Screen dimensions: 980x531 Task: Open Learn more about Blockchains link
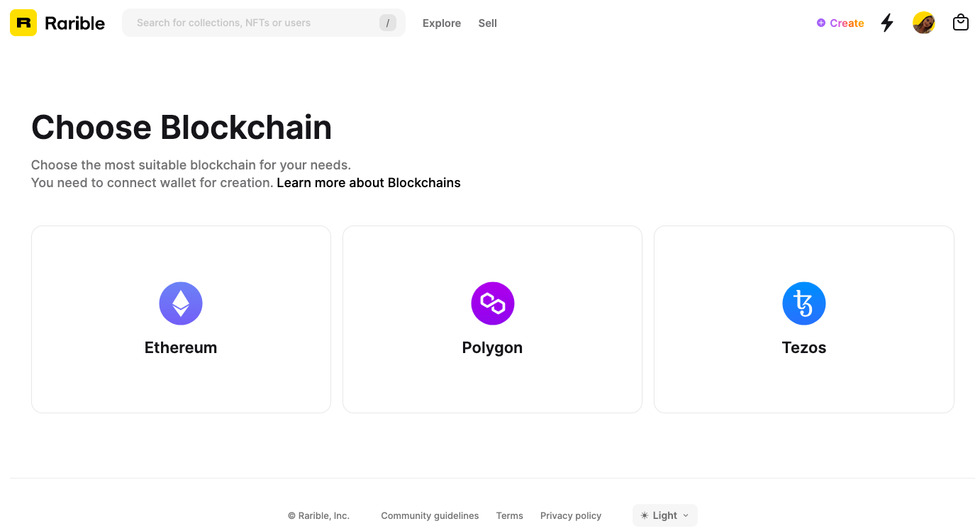coord(369,183)
